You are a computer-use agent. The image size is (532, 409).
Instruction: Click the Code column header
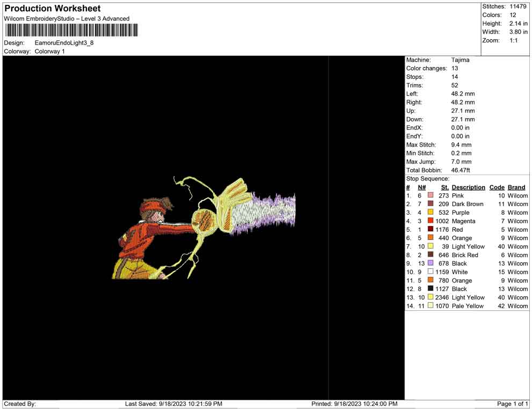[x=497, y=187]
